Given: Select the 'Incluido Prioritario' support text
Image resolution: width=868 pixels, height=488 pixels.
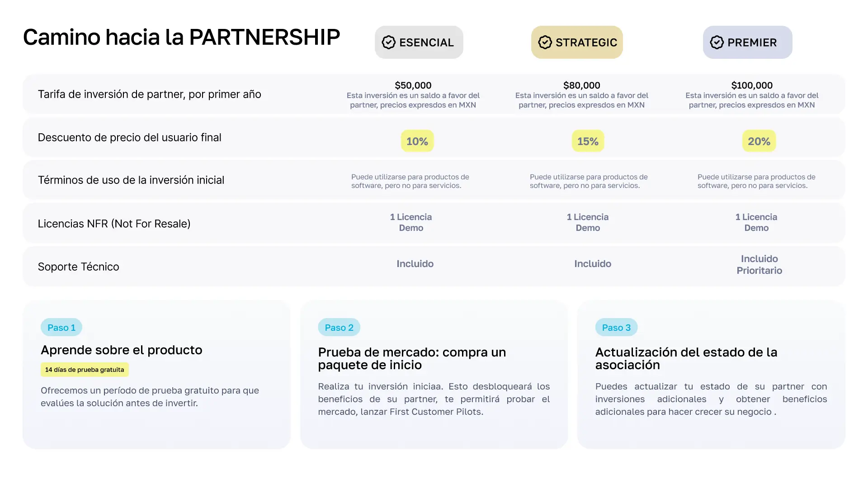Looking at the screenshot, I should coord(759,265).
